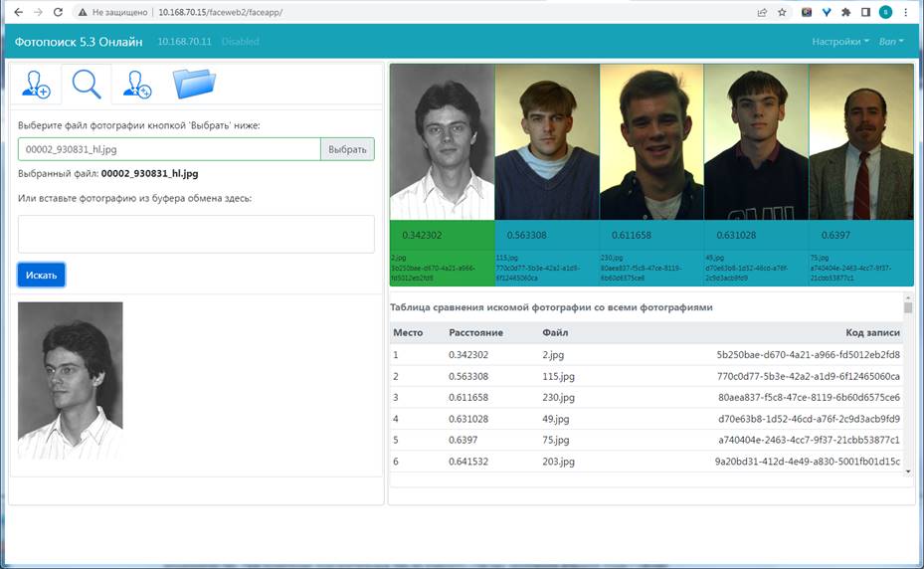Viewport: 924px width, 569px height.
Task: Click the Фотопоиск 5.3 Онлайн brand link
Action: click(79, 42)
